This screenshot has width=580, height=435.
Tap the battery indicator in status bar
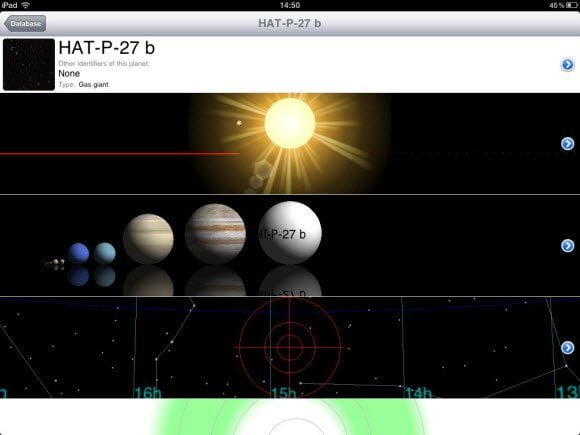click(571, 5)
